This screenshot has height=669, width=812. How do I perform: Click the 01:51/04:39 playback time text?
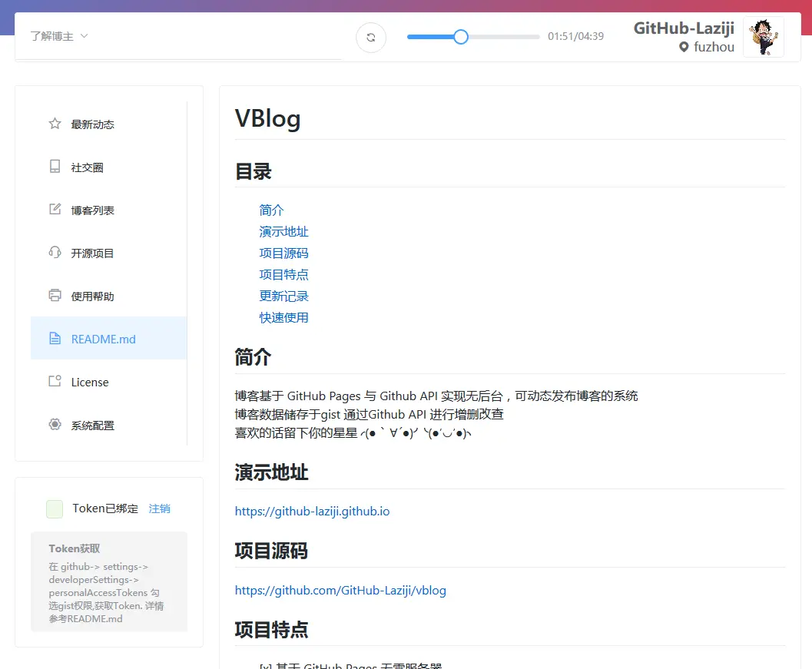click(x=576, y=36)
